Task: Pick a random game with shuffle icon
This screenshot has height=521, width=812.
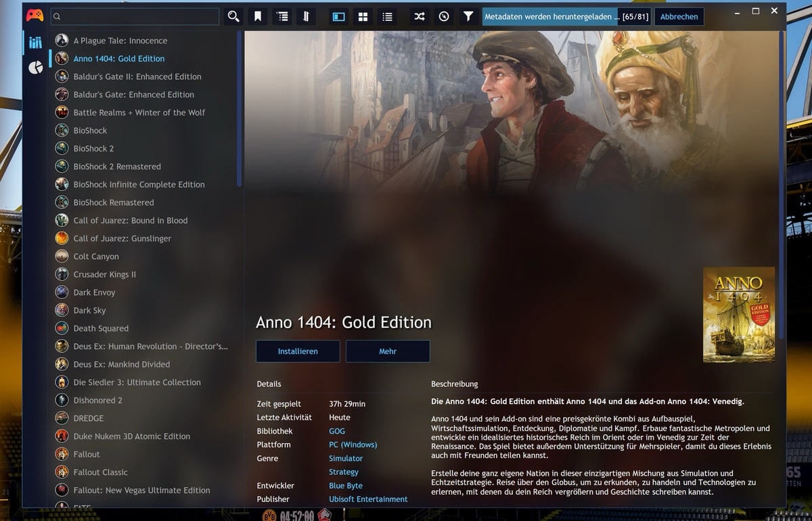Action: pyautogui.click(x=420, y=16)
